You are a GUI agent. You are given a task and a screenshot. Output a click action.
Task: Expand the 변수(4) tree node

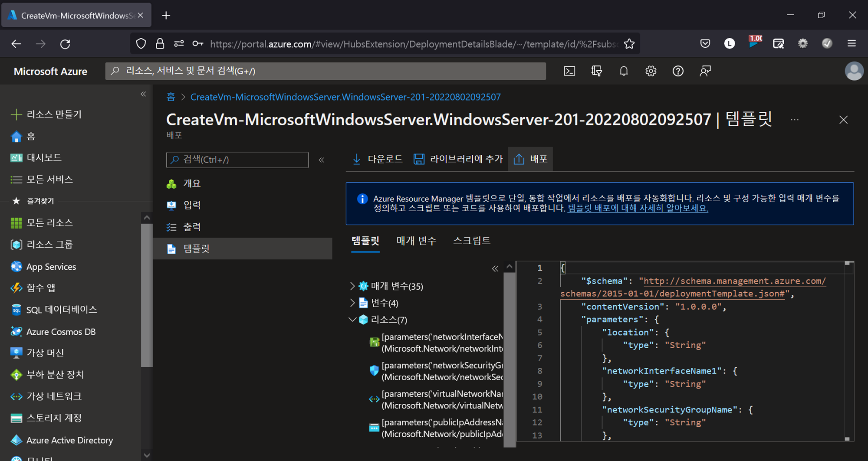(x=352, y=303)
